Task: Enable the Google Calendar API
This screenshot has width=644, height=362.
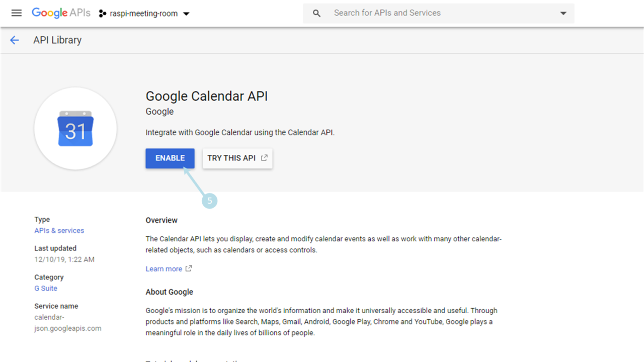Action: click(170, 158)
